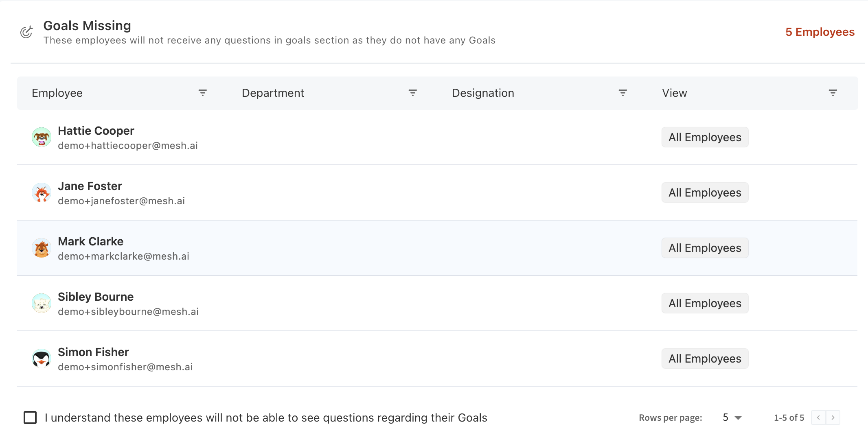Click the goals target icon beside the heading

26,32
